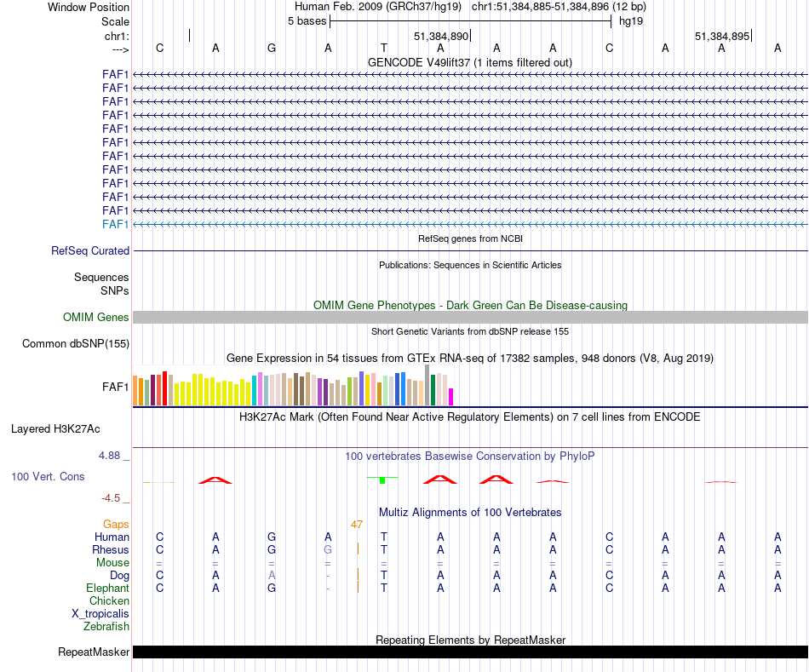Image resolution: width=809 pixels, height=672 pixels.
Task: Click the gray A mismatch in Dog row
Action: click(x=272, y=575)
